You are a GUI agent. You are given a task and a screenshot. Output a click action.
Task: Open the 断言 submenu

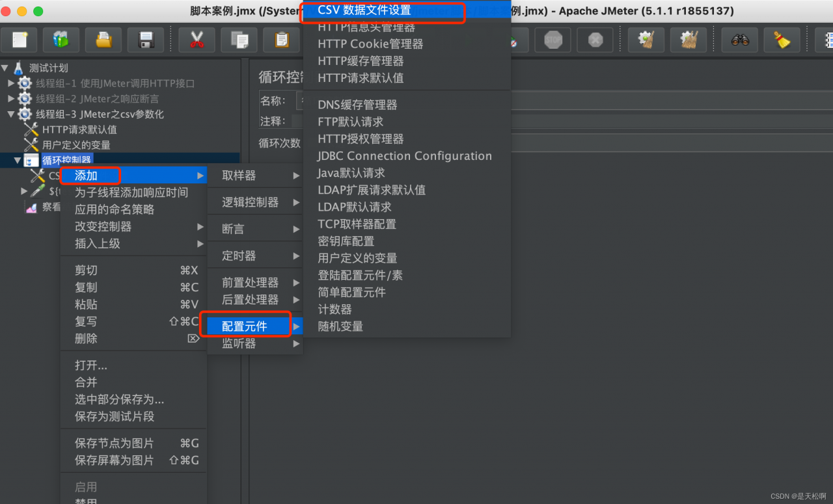tap(255, 229)
